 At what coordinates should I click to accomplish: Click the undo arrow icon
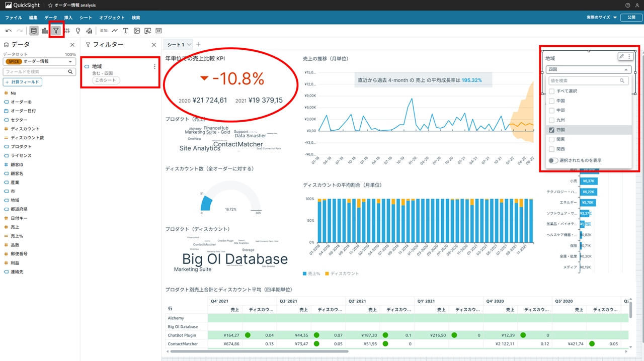tap(9, 31)
